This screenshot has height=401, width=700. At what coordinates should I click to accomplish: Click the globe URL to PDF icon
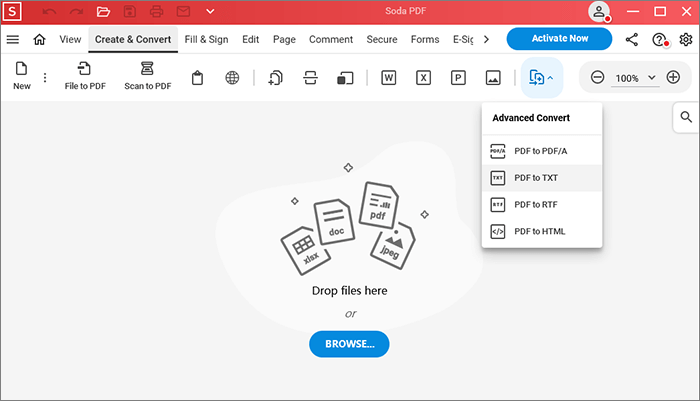pos(232,78)
